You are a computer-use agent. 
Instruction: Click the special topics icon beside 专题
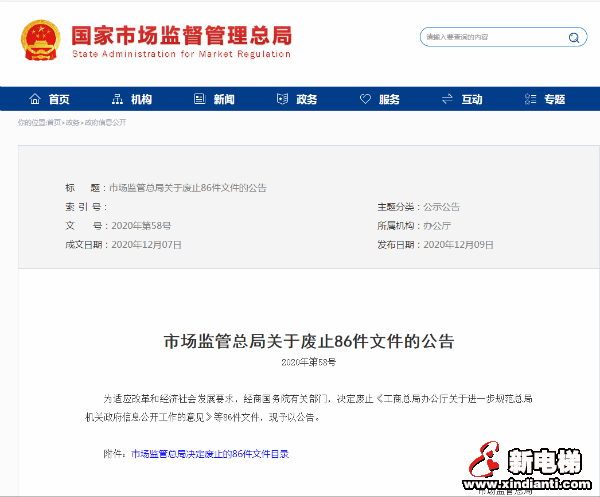point(529,99)
